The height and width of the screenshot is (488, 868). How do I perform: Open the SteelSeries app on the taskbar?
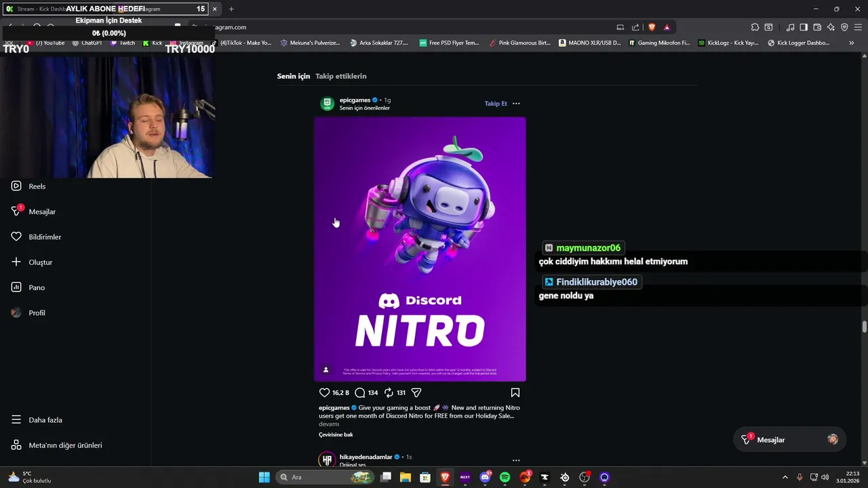click(x=564, y=477)
